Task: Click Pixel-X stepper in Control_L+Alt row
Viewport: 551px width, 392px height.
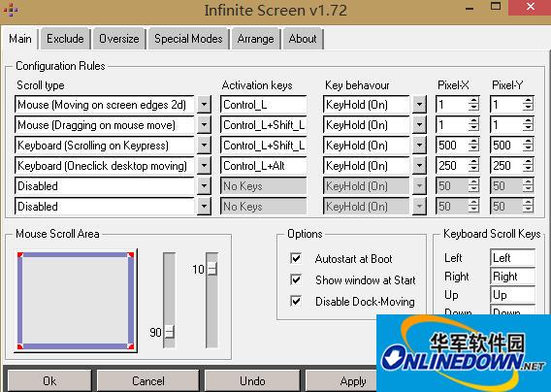Action: pos(473,166)
